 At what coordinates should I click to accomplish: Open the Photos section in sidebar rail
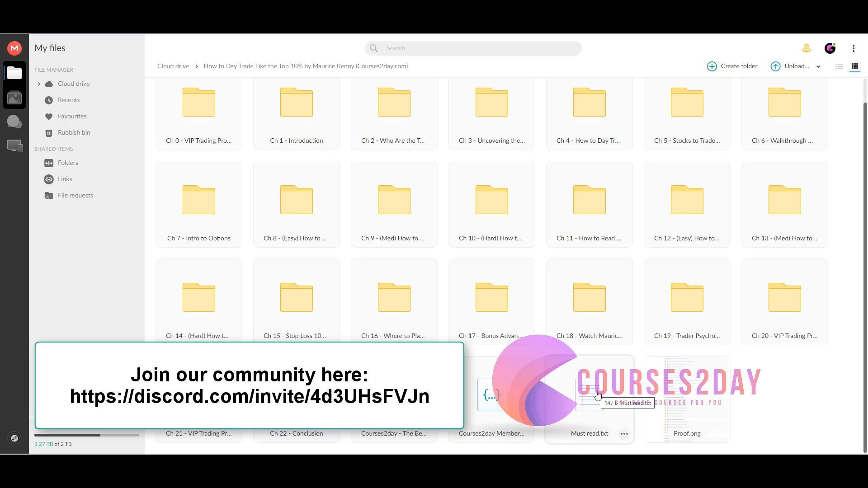[x=14, y=98]
